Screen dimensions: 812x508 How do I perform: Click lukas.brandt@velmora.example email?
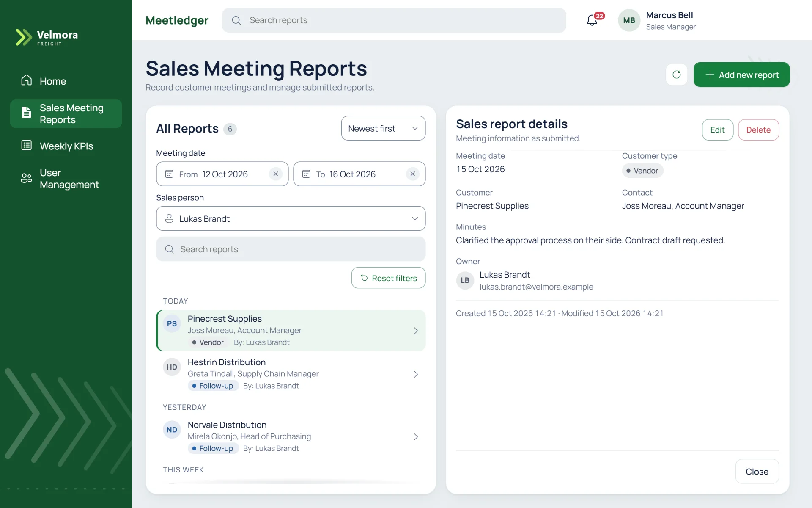[x=536, y=287]
